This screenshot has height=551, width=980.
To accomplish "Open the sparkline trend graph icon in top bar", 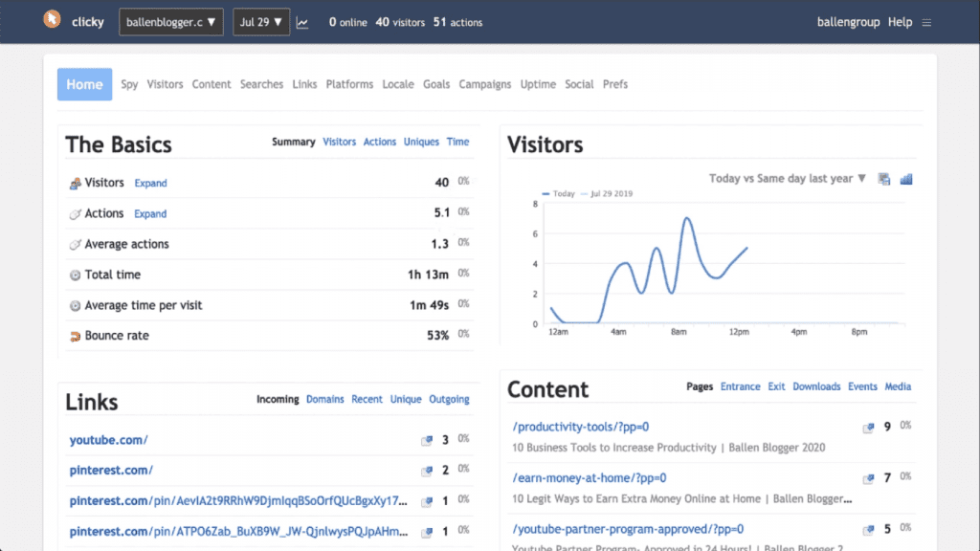I will [302, 20].
